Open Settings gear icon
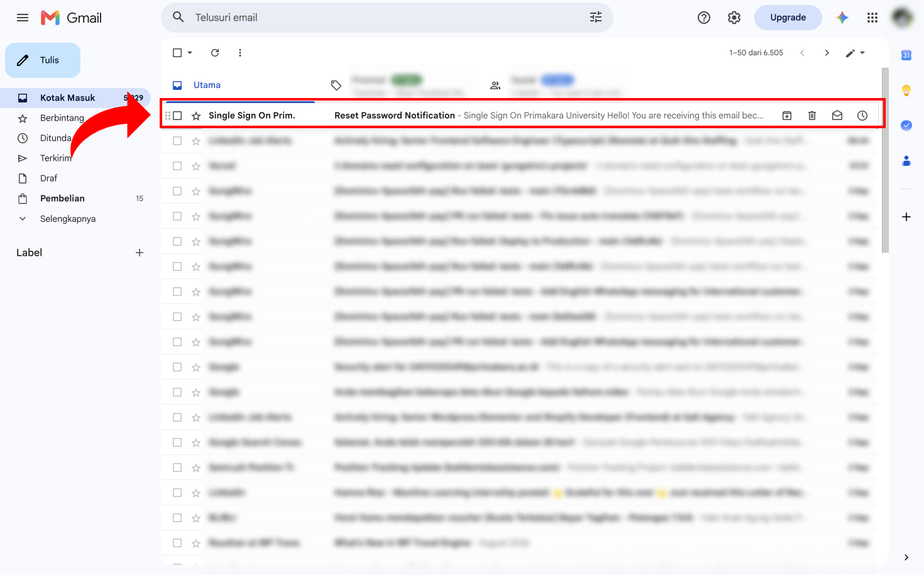This screenshot has height=575, width=924. point(734,18)
